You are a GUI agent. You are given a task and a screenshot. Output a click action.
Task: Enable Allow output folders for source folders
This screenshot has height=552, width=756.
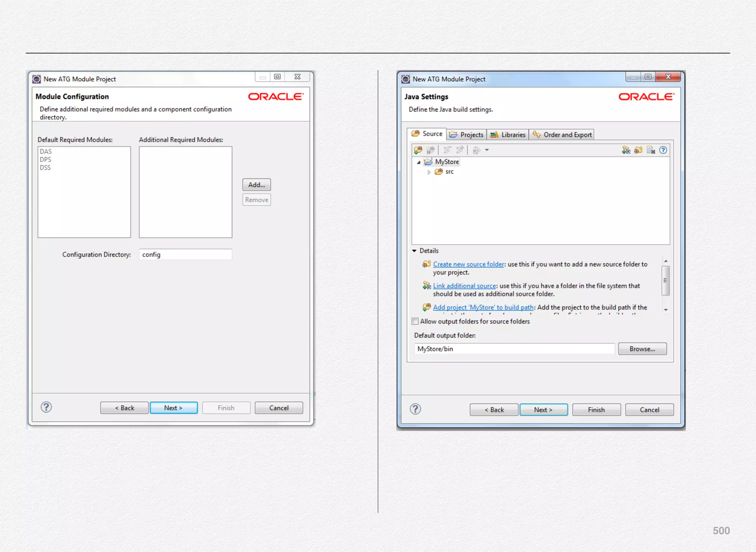point(415,321)
